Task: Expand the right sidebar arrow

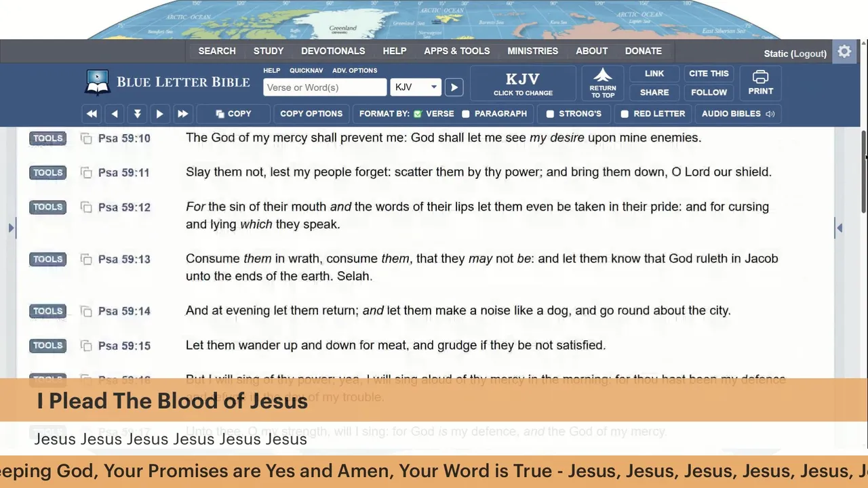Action: pos(840,228)
